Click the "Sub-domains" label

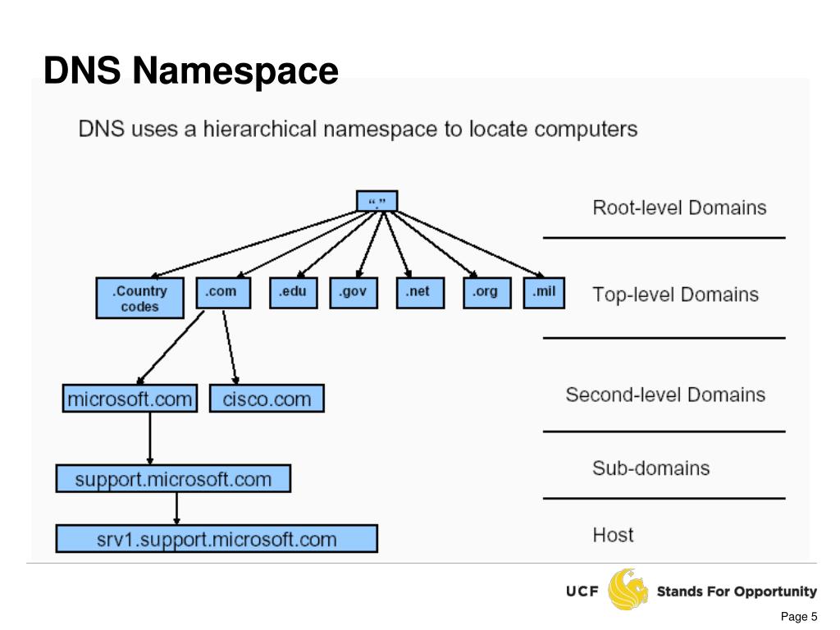tap(651, 468)
